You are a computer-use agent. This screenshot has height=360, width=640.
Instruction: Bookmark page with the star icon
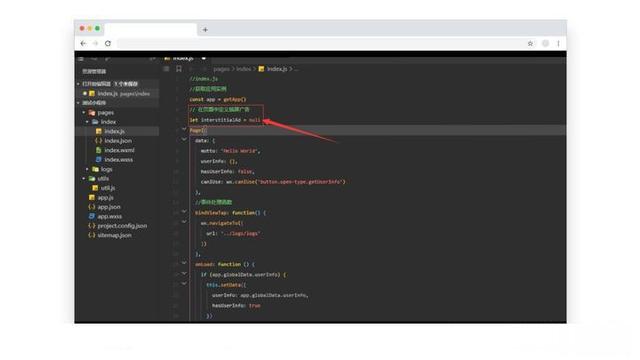coord(530,43)
